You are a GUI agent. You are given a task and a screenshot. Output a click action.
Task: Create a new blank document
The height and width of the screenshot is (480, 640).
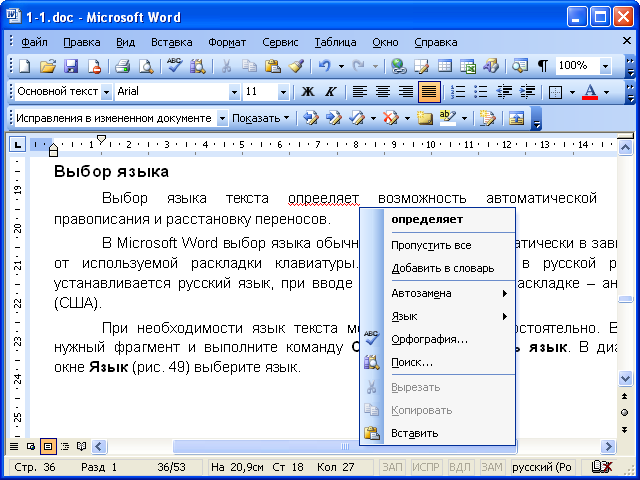coord(25,66)
